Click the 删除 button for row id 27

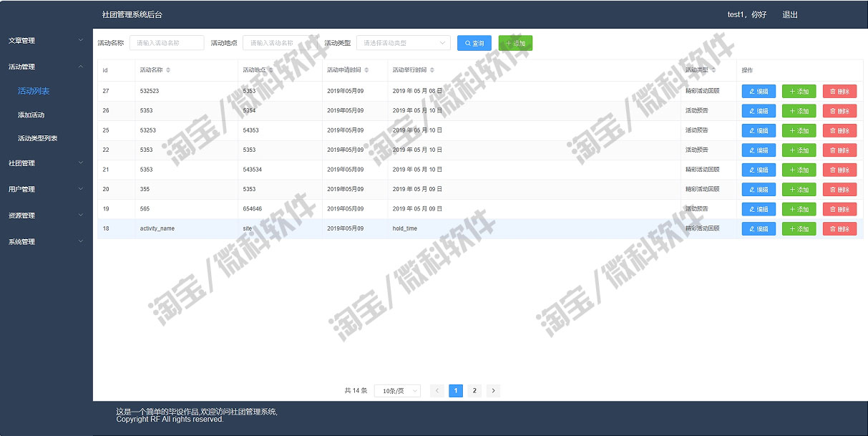839,92
